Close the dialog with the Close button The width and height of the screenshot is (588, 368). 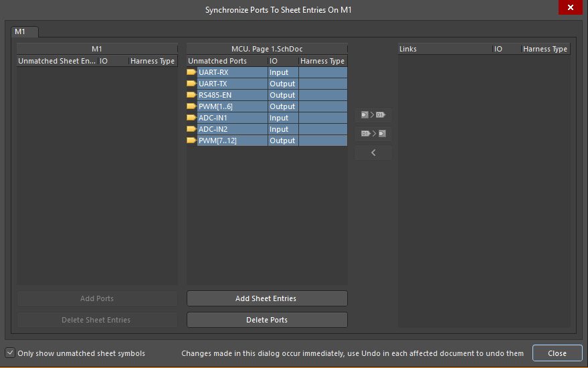point(557,353)
